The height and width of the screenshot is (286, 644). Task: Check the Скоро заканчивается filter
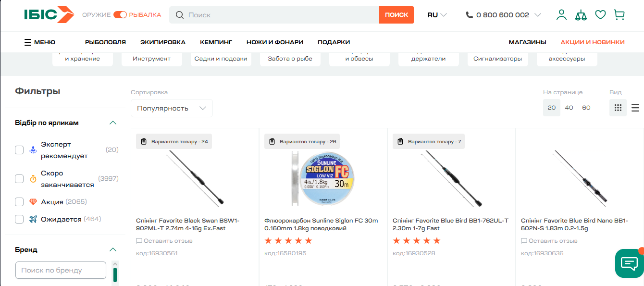tap(19, 179)
